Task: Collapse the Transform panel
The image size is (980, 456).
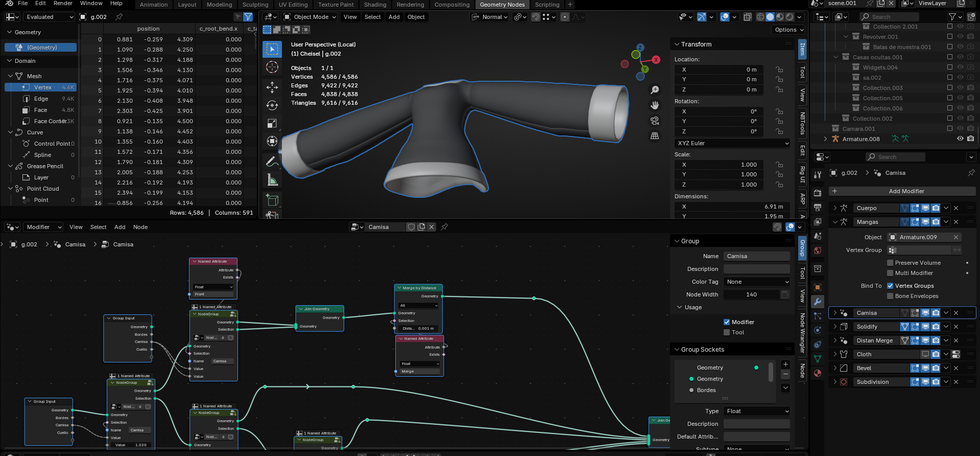Action: coord(677,44)
